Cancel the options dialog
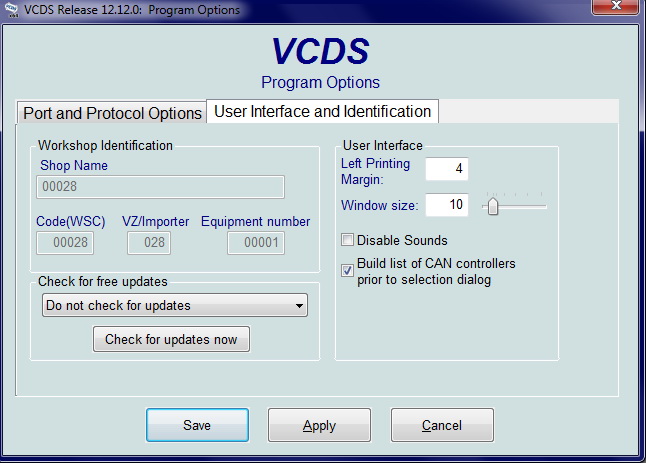The height and width of the screenshot is (463, 646). 442,425
